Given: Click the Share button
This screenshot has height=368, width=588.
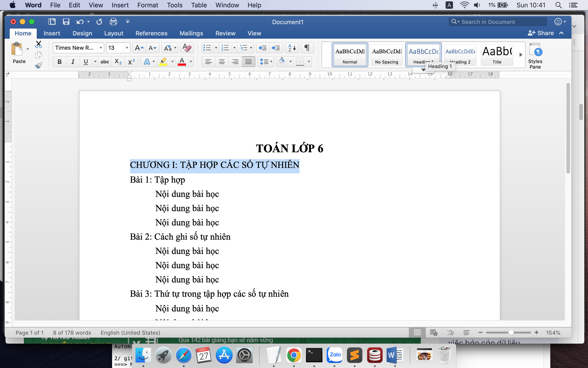Looking at the screenshot, I should (541, 33).
